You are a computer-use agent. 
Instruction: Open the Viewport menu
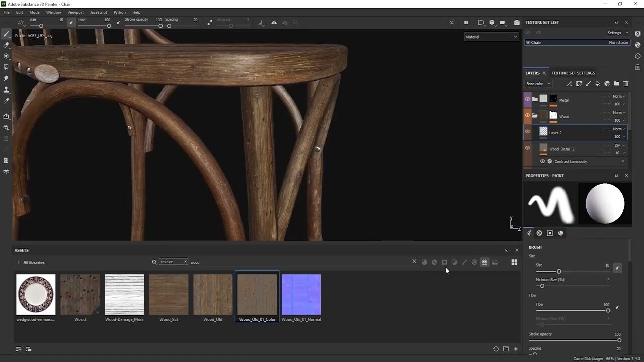pos(75,12)
